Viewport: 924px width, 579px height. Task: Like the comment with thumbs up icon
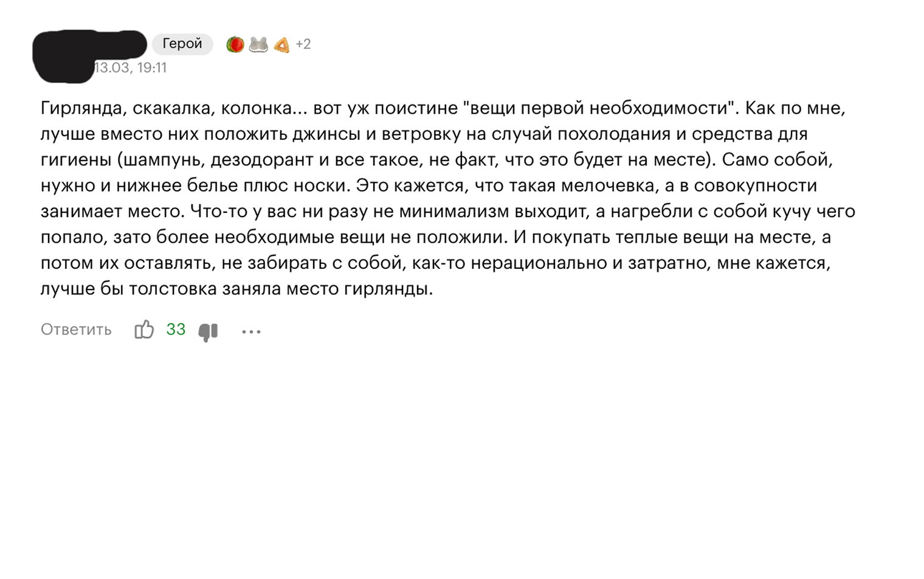coord(144,330)
